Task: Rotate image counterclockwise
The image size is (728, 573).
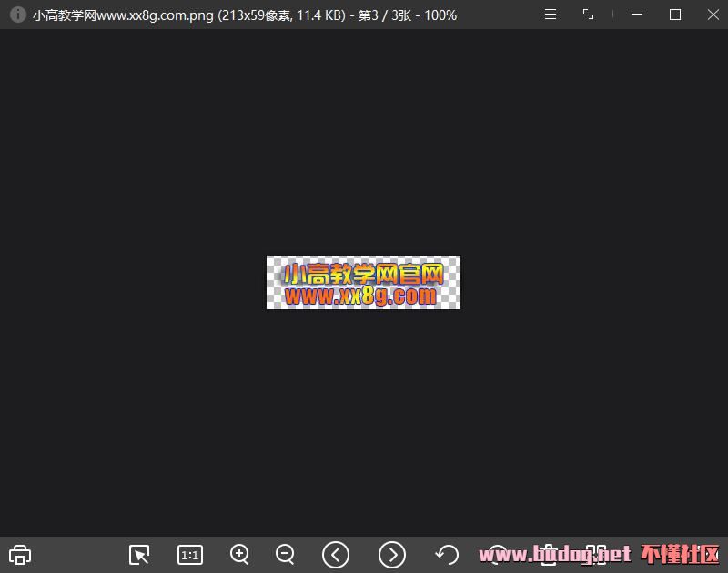Action: [x=447, y=555]
